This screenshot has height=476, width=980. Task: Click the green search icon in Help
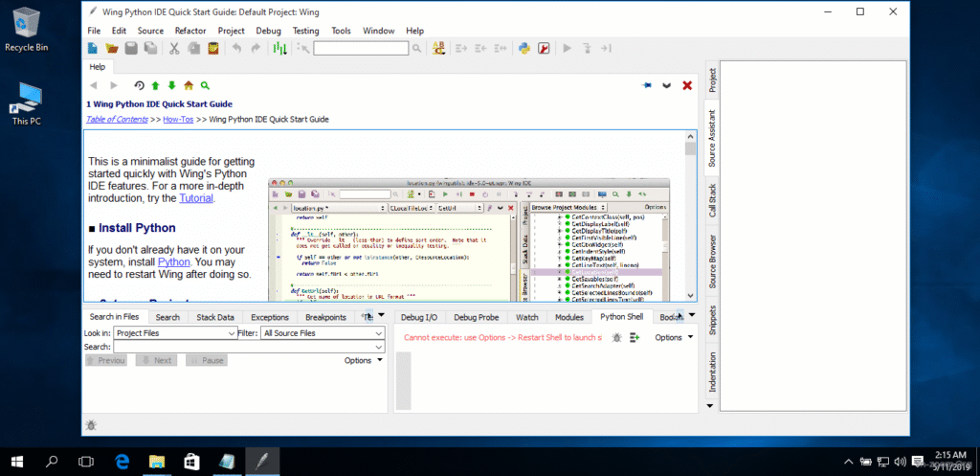[x=205, y=85]
